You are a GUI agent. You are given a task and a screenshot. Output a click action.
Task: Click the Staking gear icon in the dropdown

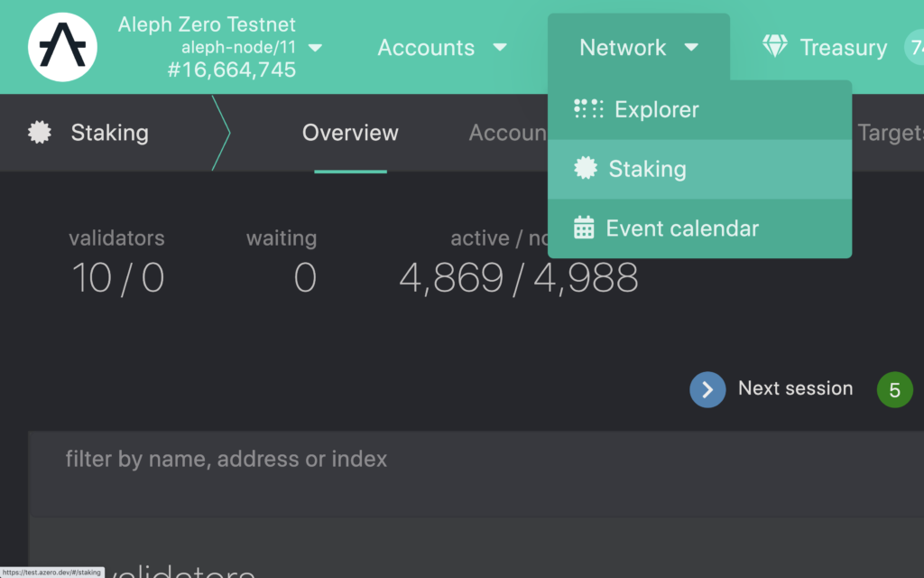pyautogui.click(x=587, y=168)
